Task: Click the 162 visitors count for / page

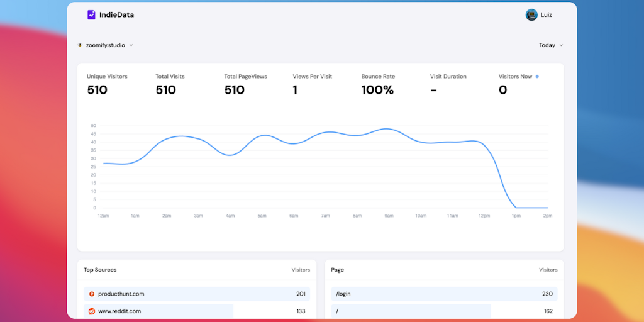Action: click(548, 311)
